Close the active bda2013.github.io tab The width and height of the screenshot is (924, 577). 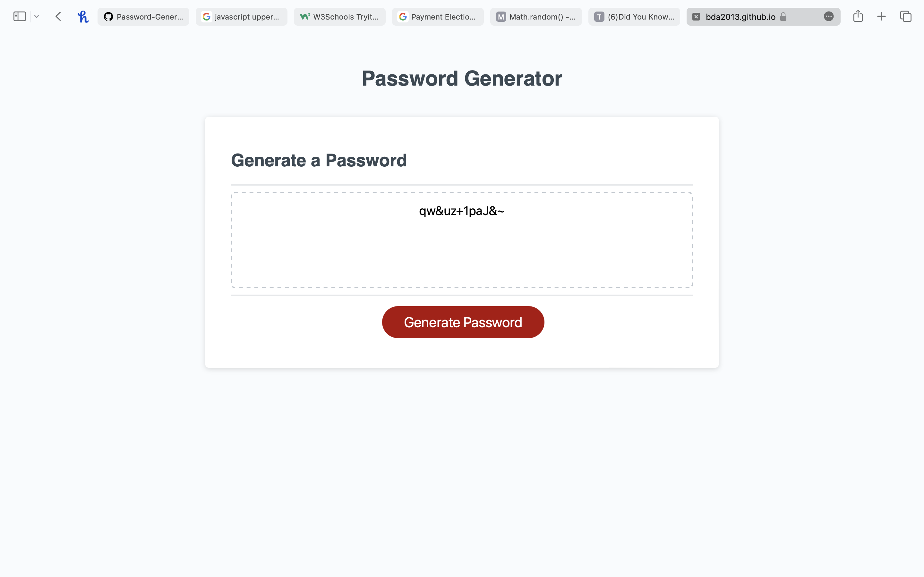point(697,16)
